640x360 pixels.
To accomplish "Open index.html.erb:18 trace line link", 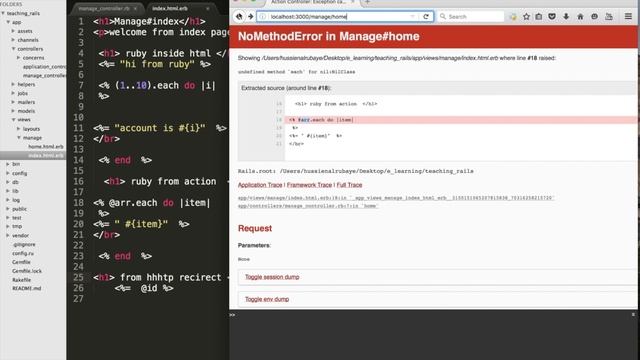I will click(x=396, y=198).
